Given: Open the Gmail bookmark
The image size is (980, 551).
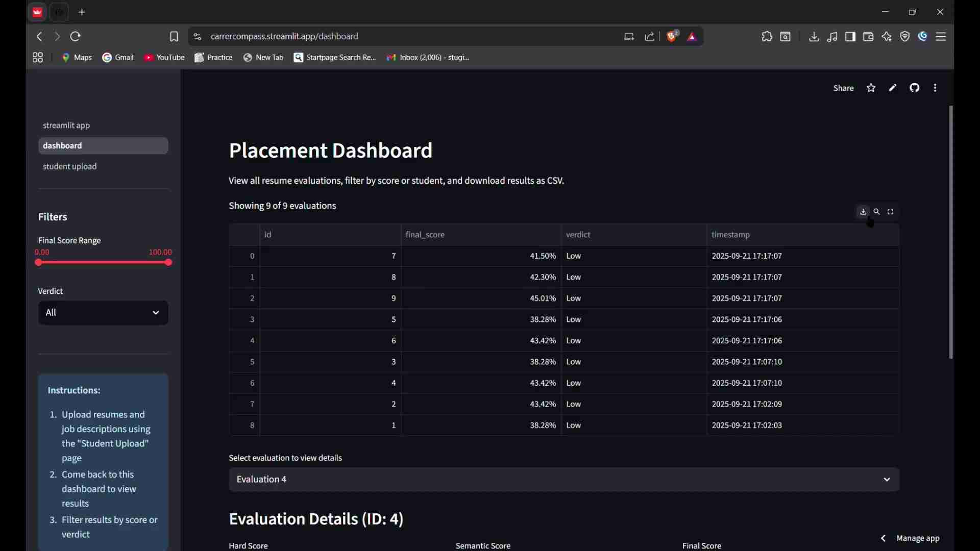Looking at the screenshot, I should [x=118, y=58].
